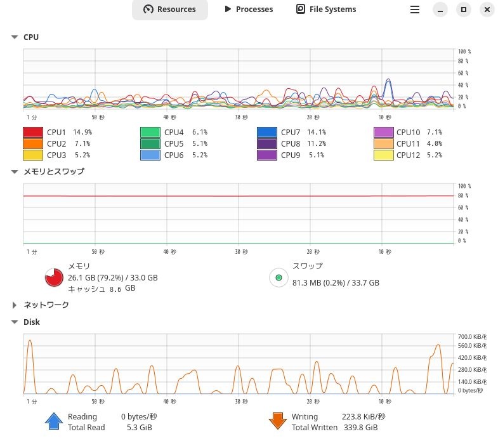498x448 pixels.
Task: Click inside the Disk activity graph
Action: (x=239, y=364)
